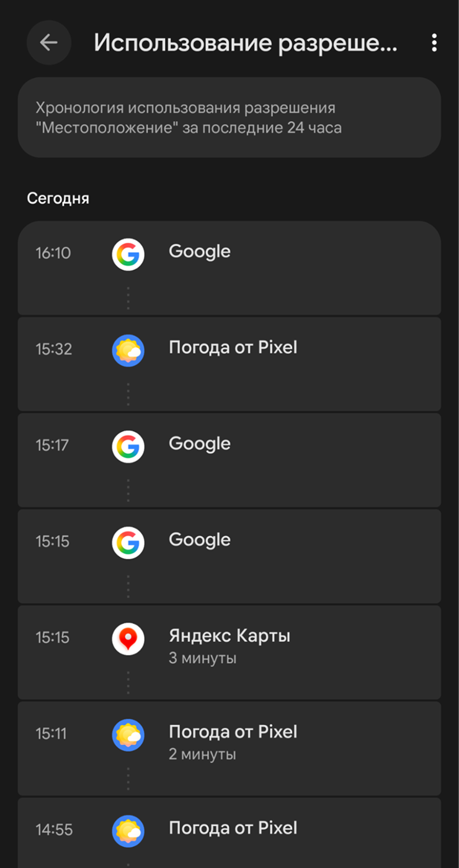Tap the Google icon at 15:17
The width and height of the screenshot is (459, 868).
128,446
